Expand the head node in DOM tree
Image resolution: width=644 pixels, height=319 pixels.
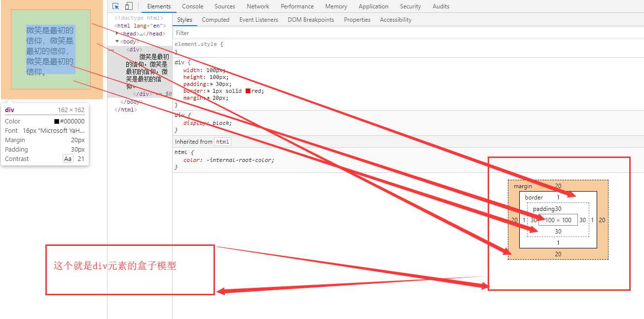[x=117, y=33]
